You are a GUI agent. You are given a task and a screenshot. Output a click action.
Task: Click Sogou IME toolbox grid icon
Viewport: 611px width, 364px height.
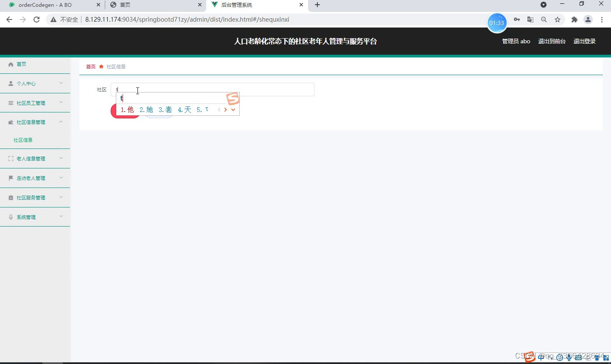tap(606, 358)
